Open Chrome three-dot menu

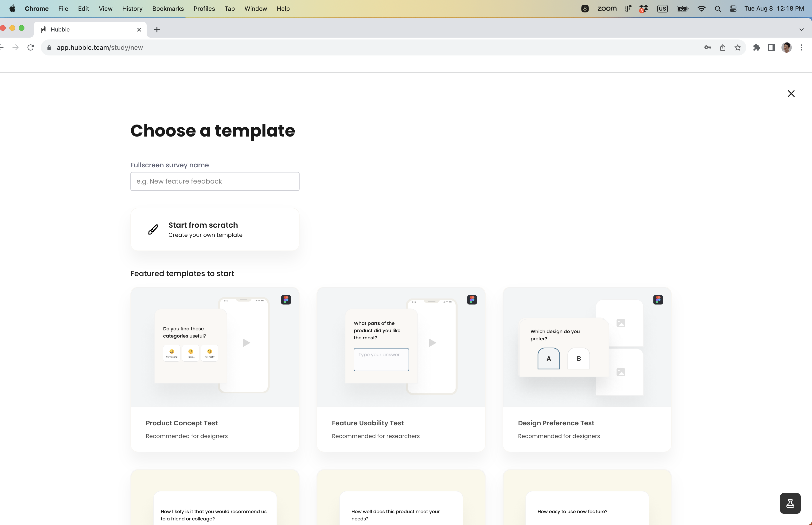801,48
